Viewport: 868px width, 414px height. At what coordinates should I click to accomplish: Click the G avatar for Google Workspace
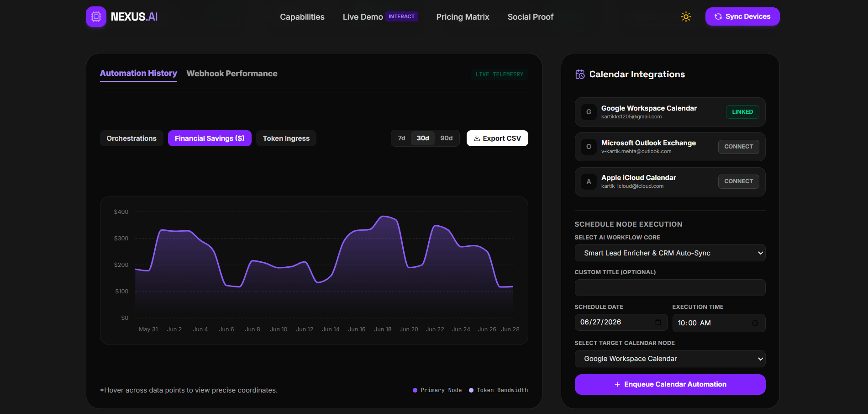589,112
